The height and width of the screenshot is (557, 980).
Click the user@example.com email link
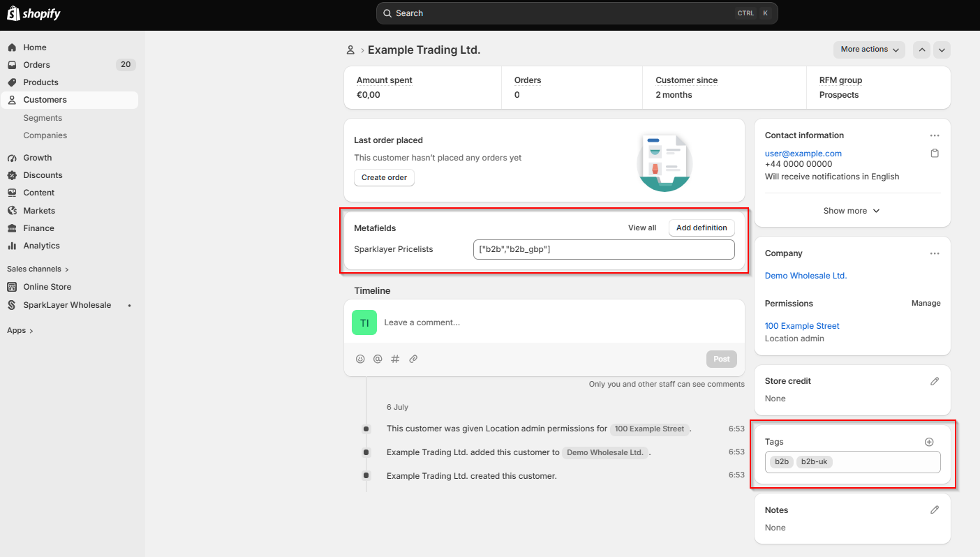point(803,154)
